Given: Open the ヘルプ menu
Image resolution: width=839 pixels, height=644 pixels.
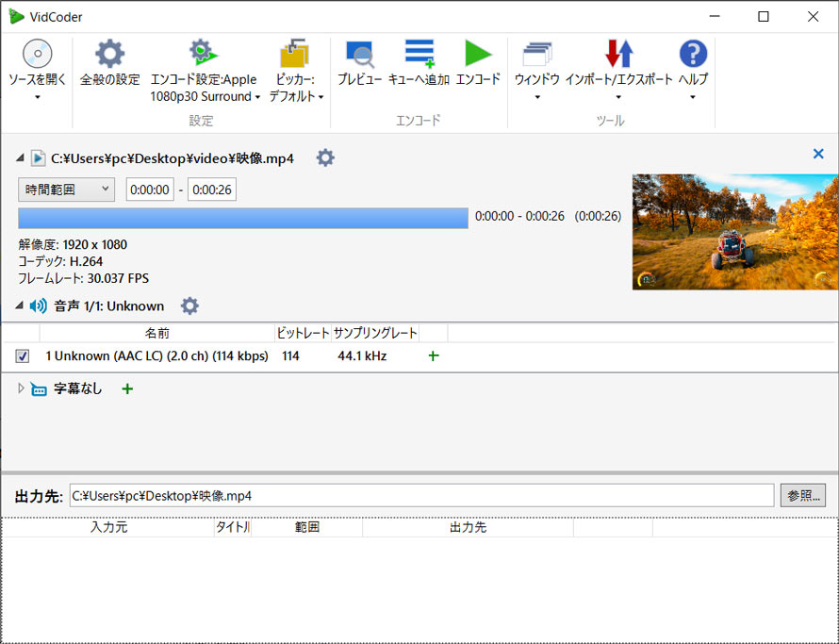Looking at the screenshot, I should click(693, 70).
